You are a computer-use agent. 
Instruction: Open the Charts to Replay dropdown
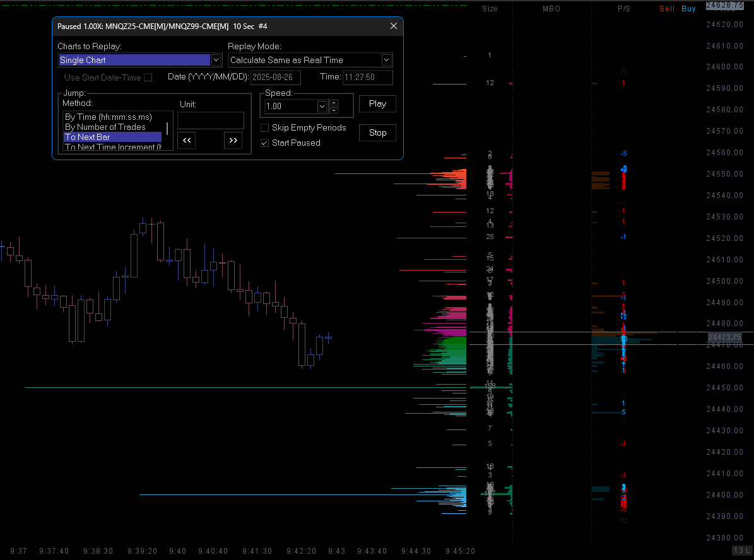pyautogui.click(x=216, y=61)
